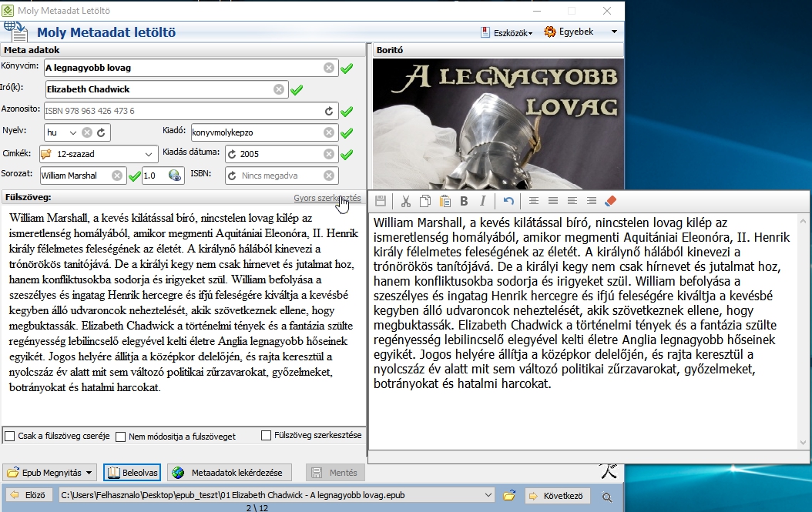The width and height of the screenshot is (812, 512).
Task: Open the Eszközök menu
Action: [506, 32]
